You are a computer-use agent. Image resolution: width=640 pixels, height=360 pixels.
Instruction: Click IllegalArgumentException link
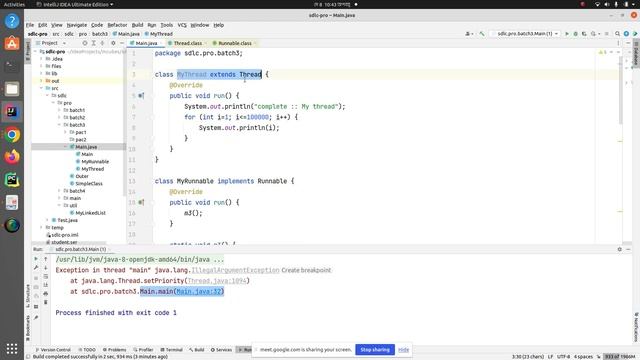click(x=236, y=270)
